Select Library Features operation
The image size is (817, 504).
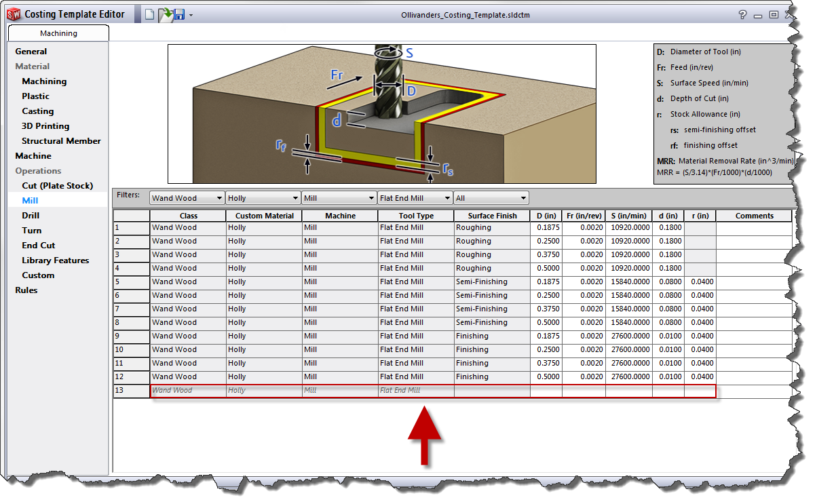(55, 260)
